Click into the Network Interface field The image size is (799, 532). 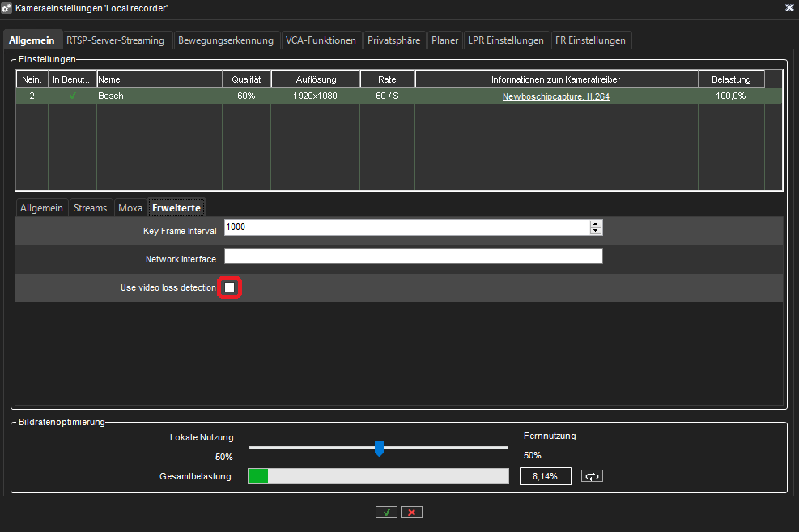(x=413, y=257)
